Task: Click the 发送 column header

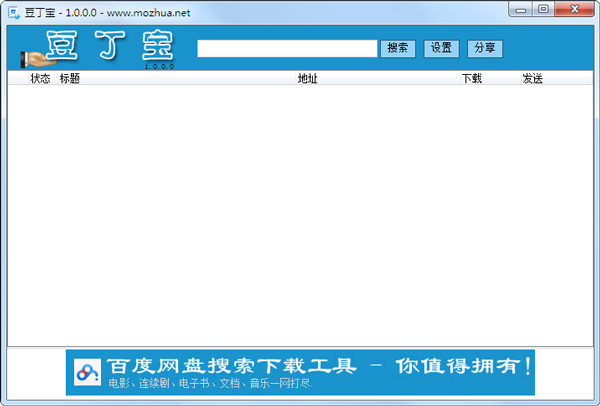Action: coord(532,78)
